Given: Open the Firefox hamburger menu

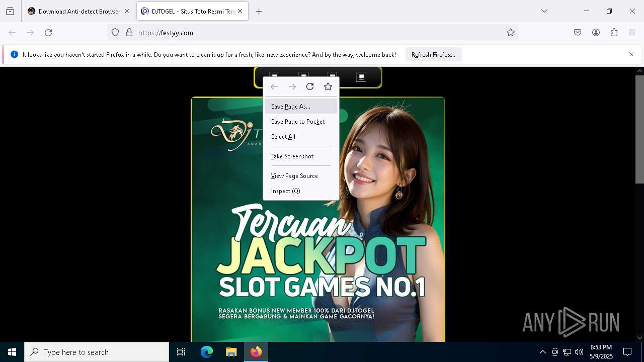Looking at the screenshot, I should (632, 33).
